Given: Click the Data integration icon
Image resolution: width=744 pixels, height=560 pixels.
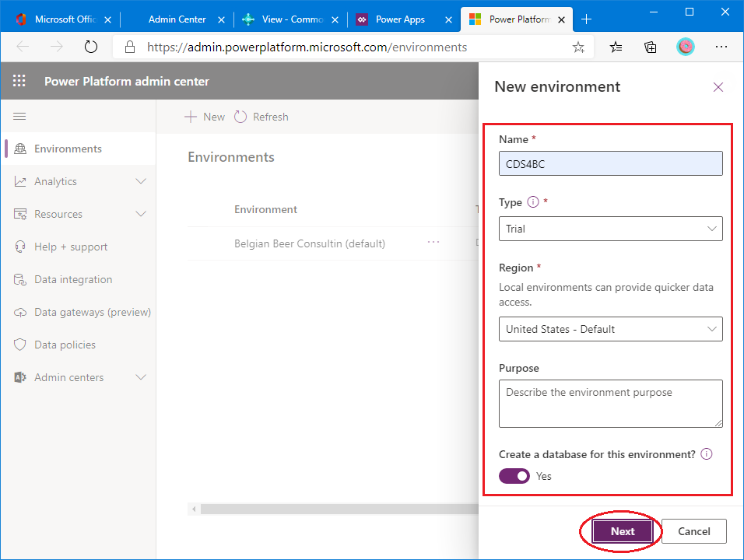Looking at the screenshot, I should (20, 280).
